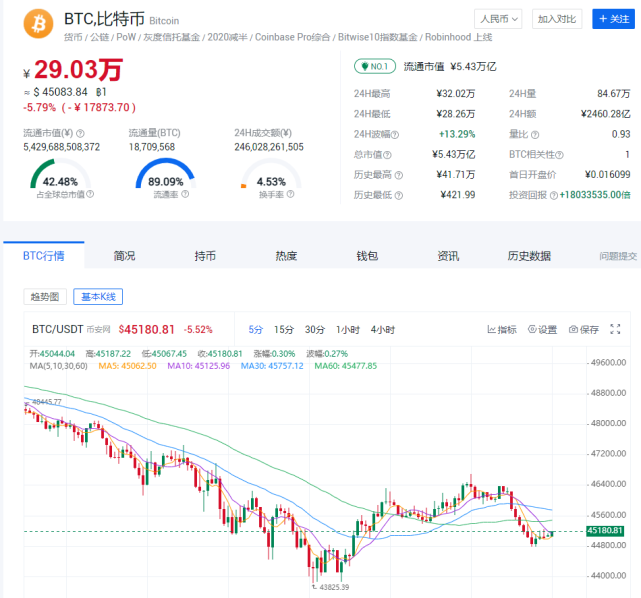Image resolution: width=641 pixels, height=598 pixels.
Task: Click the 2020减半 tag
Action: [227, 37]
